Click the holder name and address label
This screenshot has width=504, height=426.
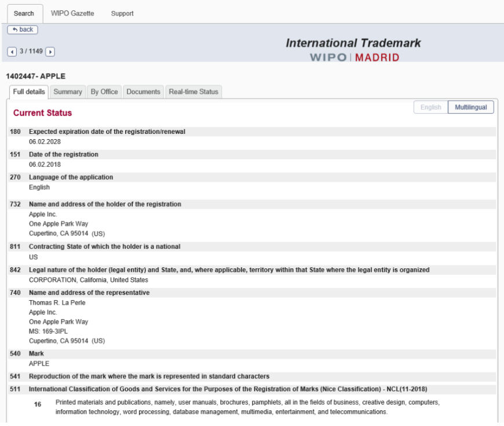point(105,204)
